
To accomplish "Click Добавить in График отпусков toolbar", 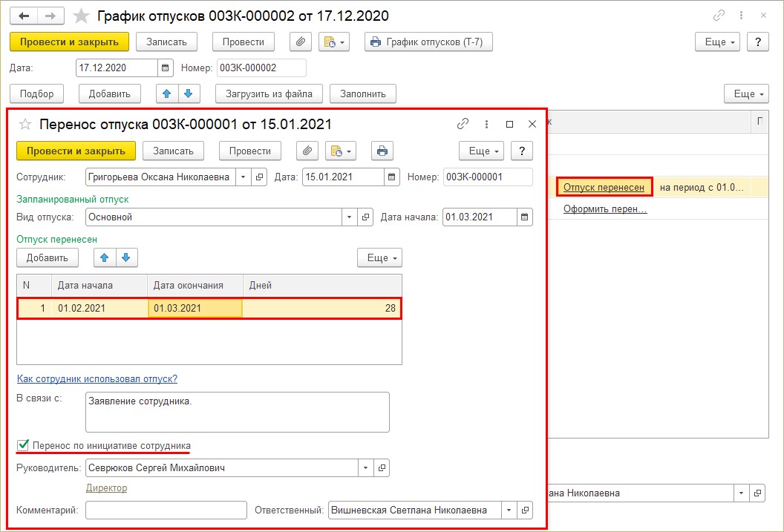I will (109, 94).
